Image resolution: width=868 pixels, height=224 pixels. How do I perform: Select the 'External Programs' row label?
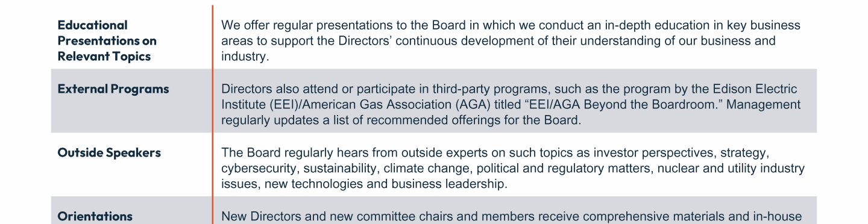[113, 89]
